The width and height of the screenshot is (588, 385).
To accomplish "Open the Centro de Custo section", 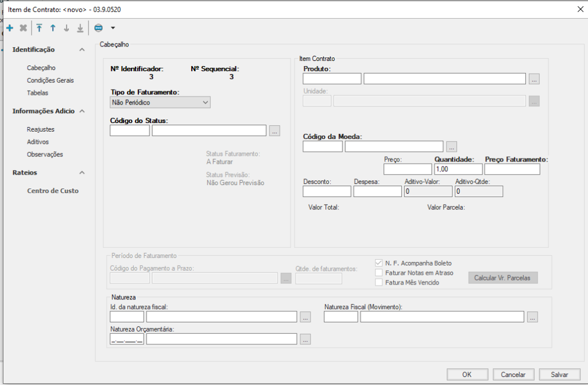I will [x=53, y=191].
